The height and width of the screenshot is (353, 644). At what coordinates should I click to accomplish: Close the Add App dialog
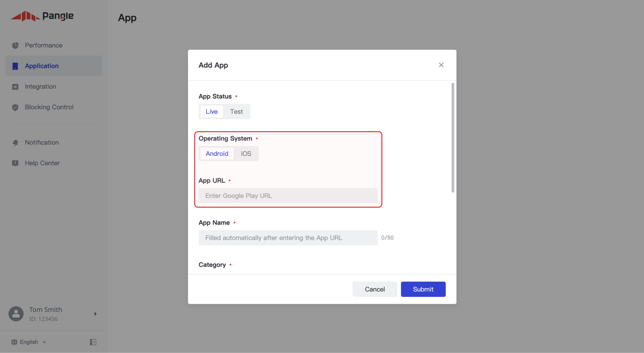tap(441, 65)
